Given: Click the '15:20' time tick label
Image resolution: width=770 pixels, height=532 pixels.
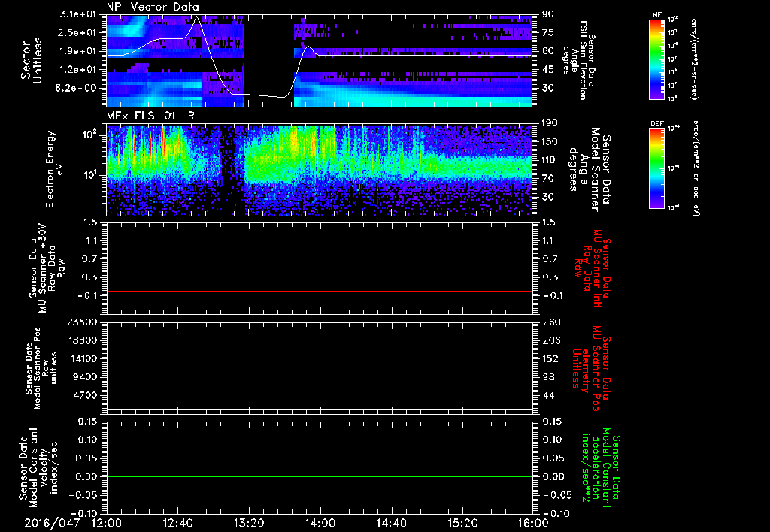Looking at the screenshot, I should 462,523.
